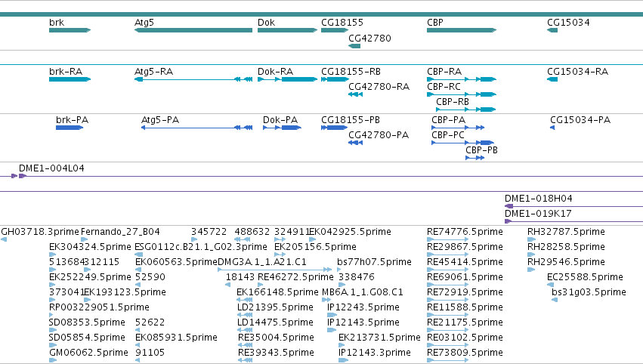Viewport: 643px width, 364px height.
Task: Select the CG18155-PB protein label
Action: (350, 119)
